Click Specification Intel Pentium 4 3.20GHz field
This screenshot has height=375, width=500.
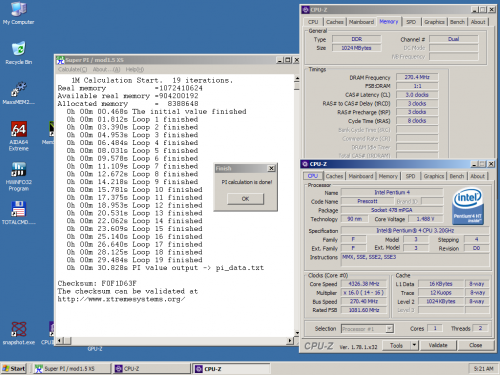coord(415,231)
